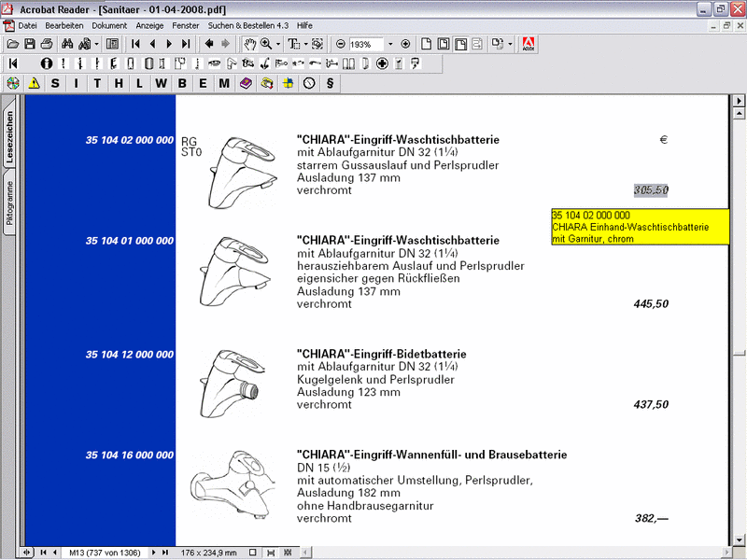This screenshot has height=560, width=747.
Task: Expand the dropdown beside rotate view icon
Action: pyautogui.click(x=510, y=44)
